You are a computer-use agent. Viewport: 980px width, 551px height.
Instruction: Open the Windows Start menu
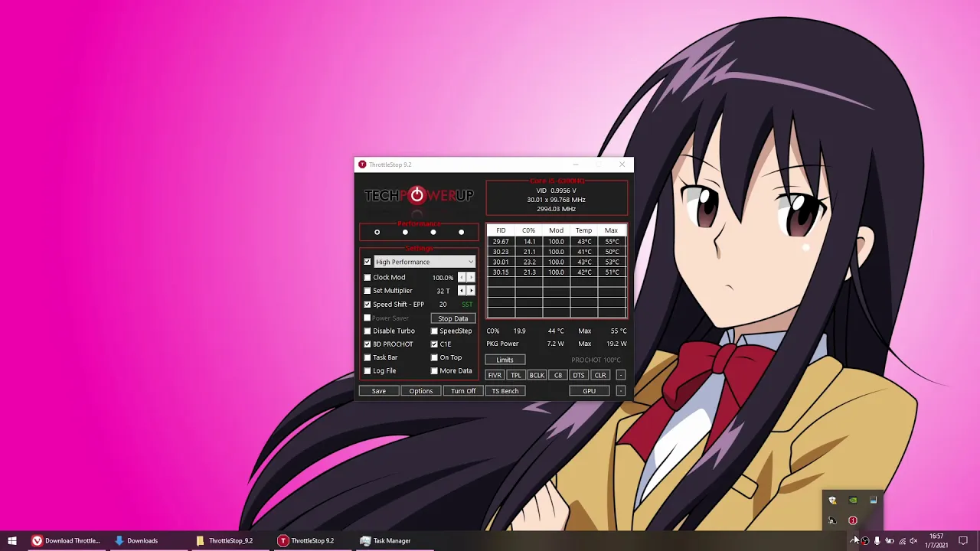click(x=12, y=540)
